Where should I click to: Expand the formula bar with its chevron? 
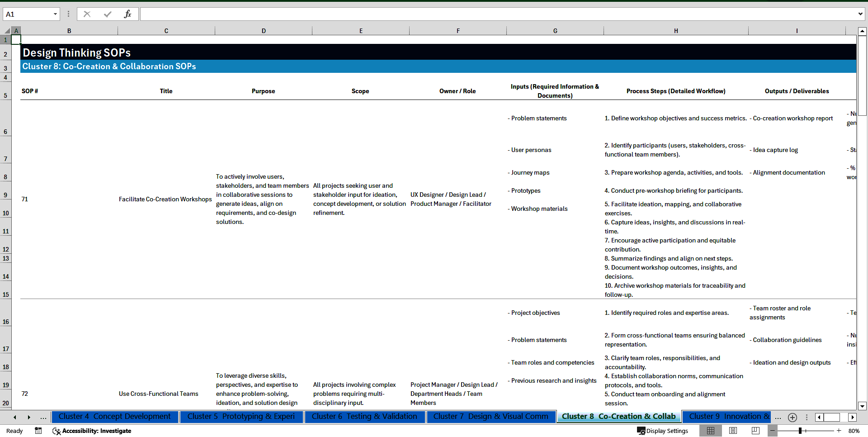(x=861, y=14)
